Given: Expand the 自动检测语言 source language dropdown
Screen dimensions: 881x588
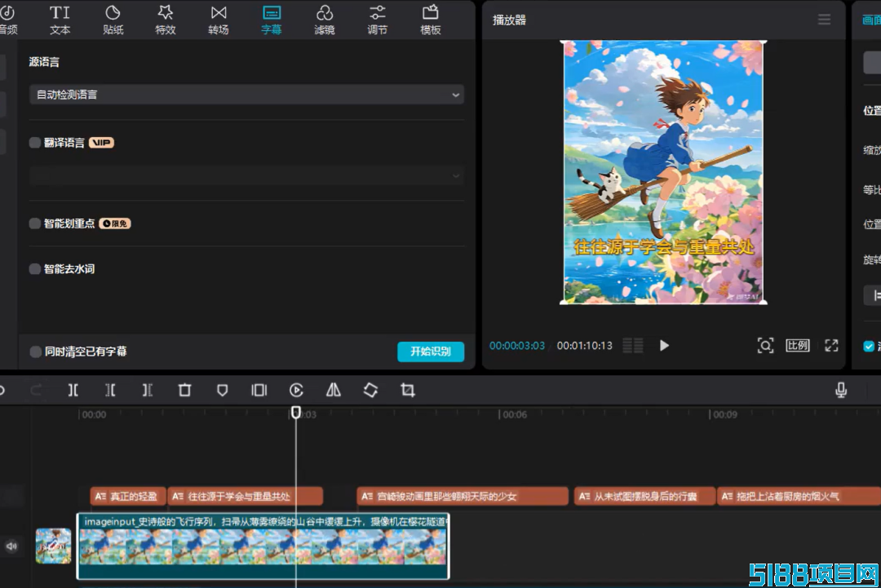Looking at the screenshot, I should [x=246, y=95].
